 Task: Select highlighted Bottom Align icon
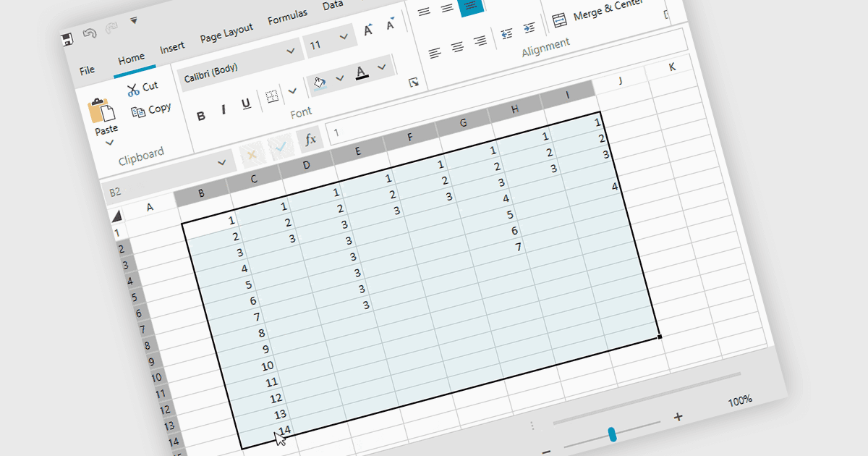pos(471,6)
